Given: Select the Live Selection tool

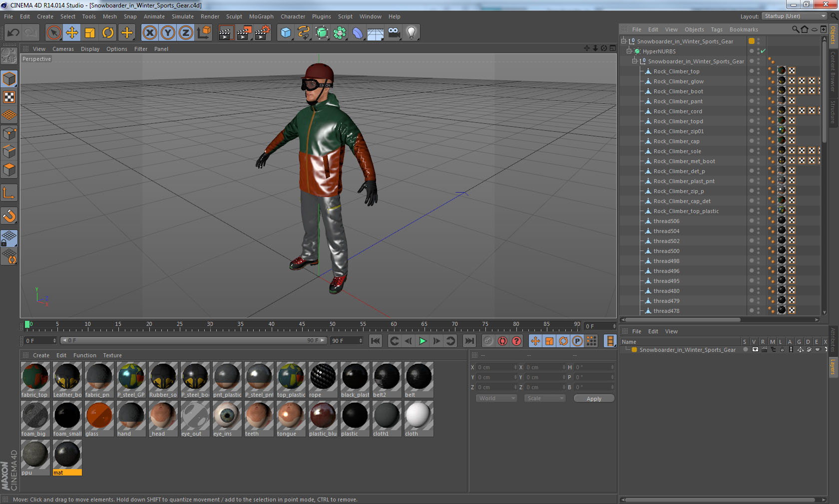Looking at the screenshot, I should [x=54, y=33].
